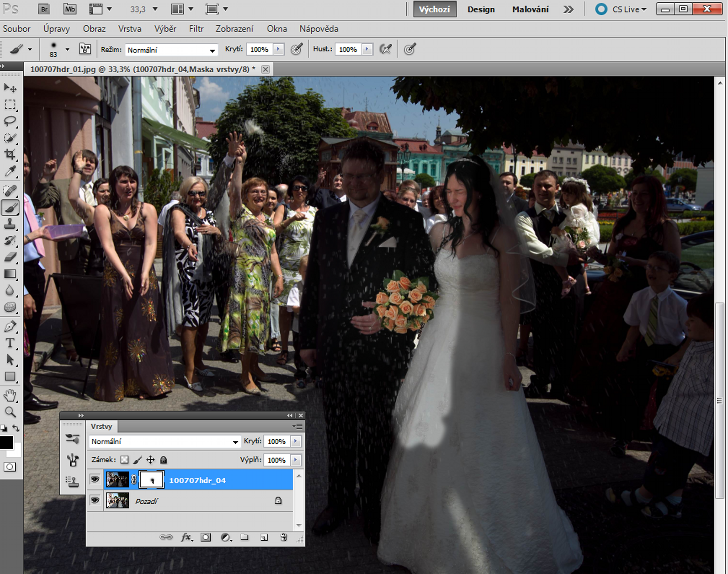Open the Filtr menu
This screenshot has height=574, width=728.
point(196,29)
